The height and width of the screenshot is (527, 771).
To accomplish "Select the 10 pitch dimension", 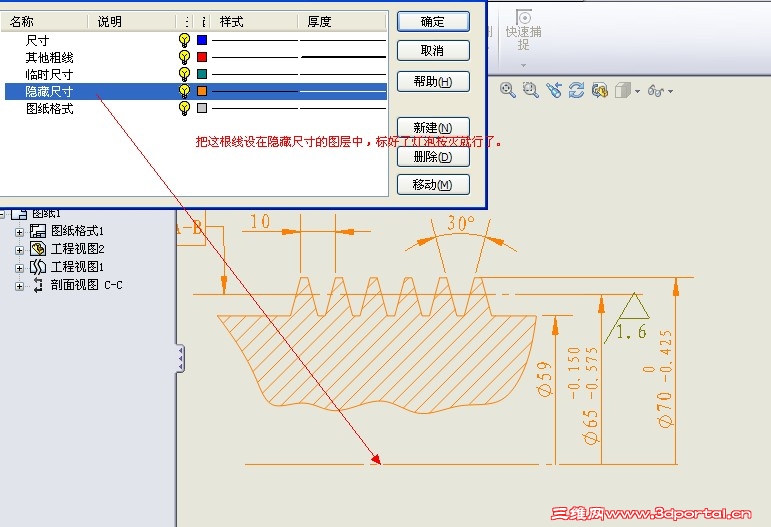I will [x=260, y=222].
